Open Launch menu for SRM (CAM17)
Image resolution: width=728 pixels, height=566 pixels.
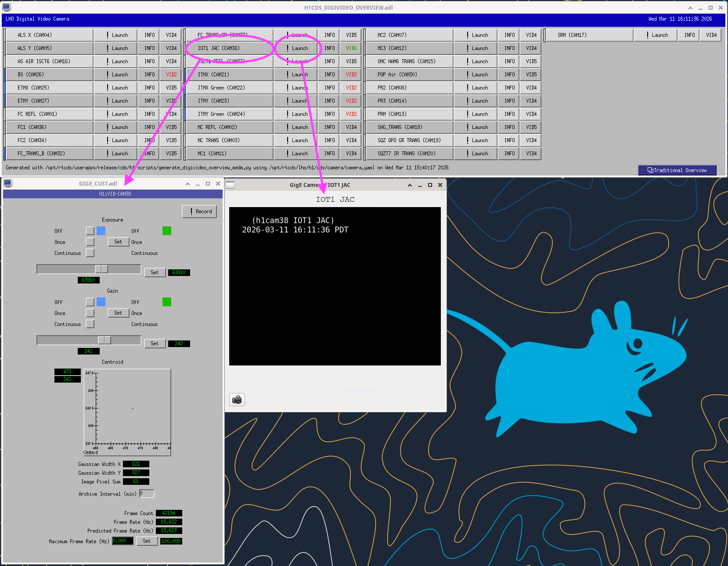click(656, 35)
